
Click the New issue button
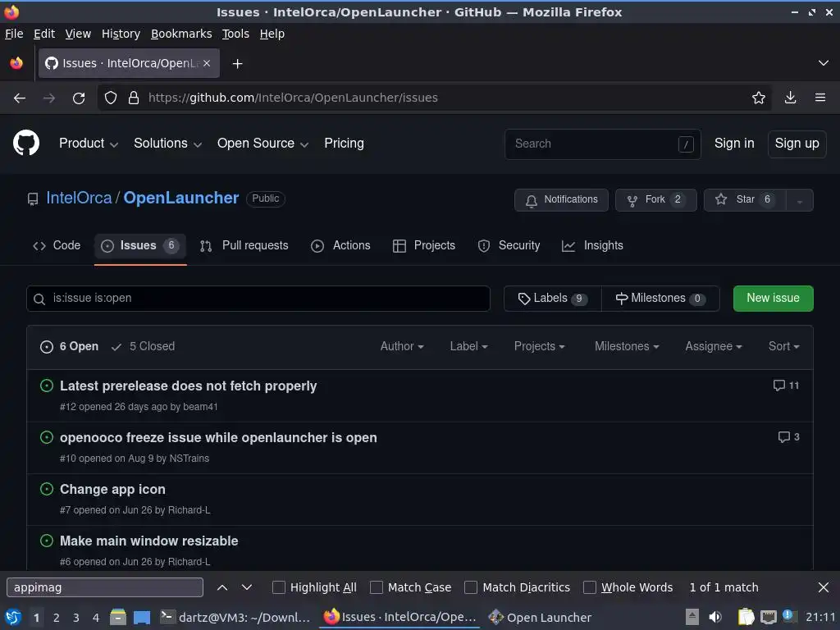(773, 299)
